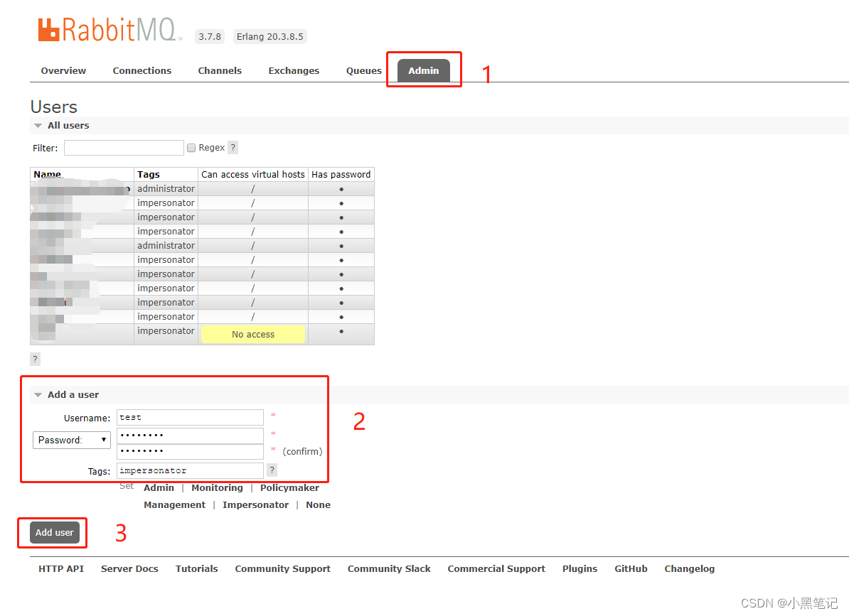849x616 pixels.
Task: Visit the Community Slack link
Action: (x=389, y=569)
